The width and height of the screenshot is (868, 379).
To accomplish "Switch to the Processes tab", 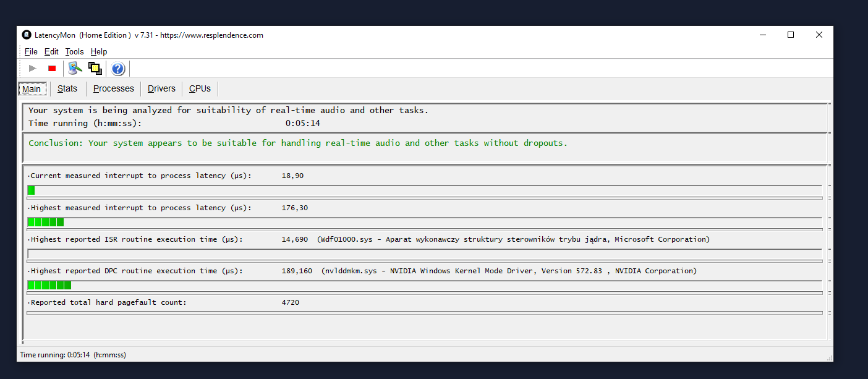I will (x=113, y=89).
